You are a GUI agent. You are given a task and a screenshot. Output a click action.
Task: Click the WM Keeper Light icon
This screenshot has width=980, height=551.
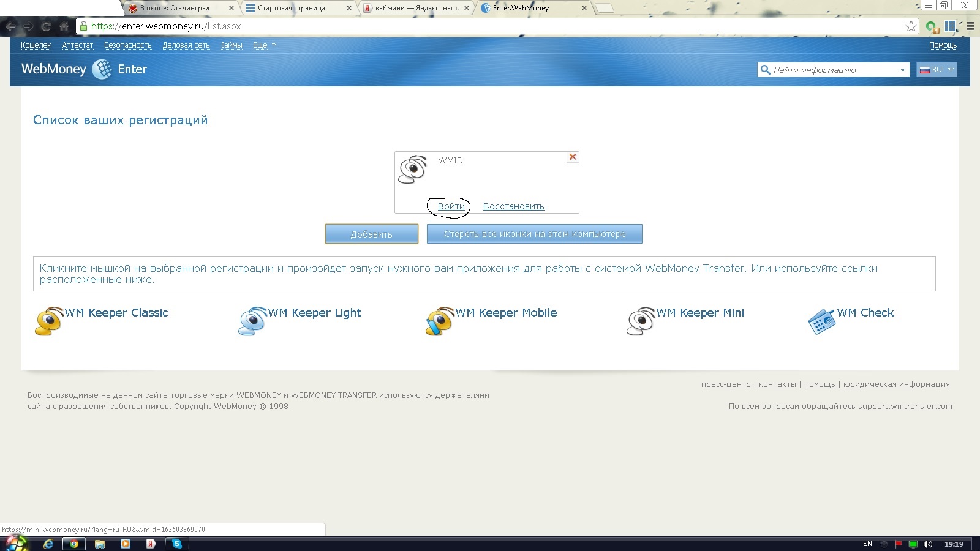pyautogui.click(x=253, y=321)
